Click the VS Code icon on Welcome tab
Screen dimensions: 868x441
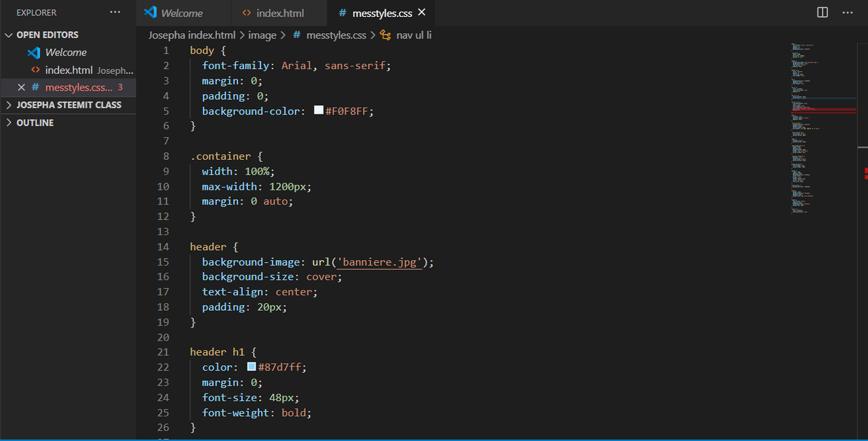click(151, 13)
